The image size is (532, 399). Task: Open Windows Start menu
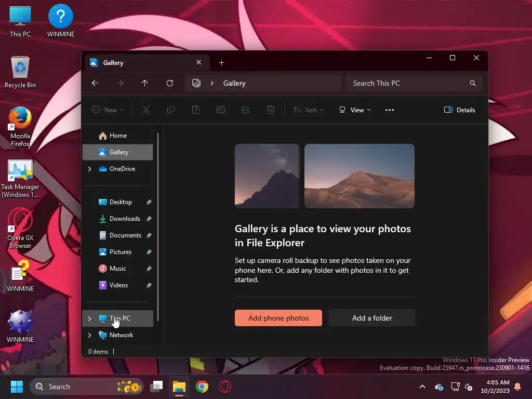(17, 387)
